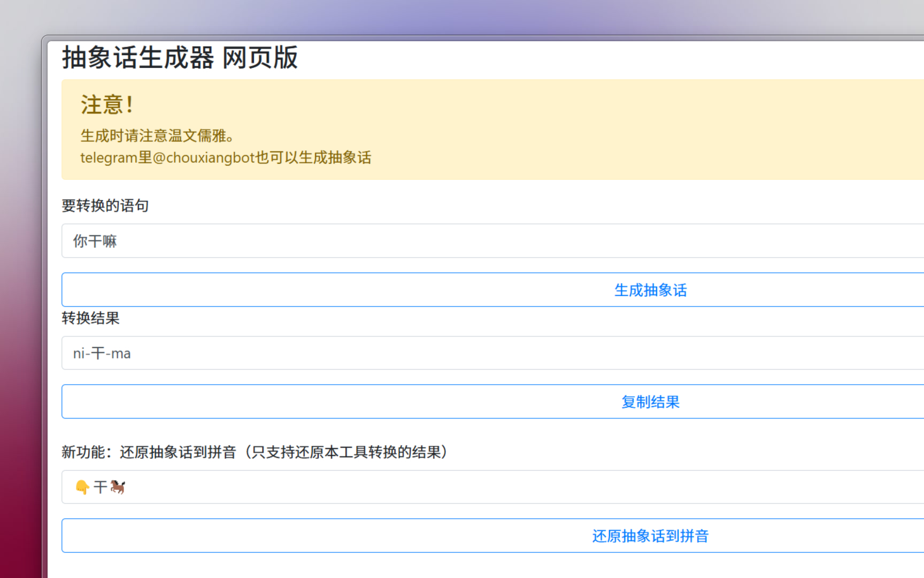This screenshot has height=578, width=924.
Task: Click the pointing-down hand emoji
Action: [82, 487]
